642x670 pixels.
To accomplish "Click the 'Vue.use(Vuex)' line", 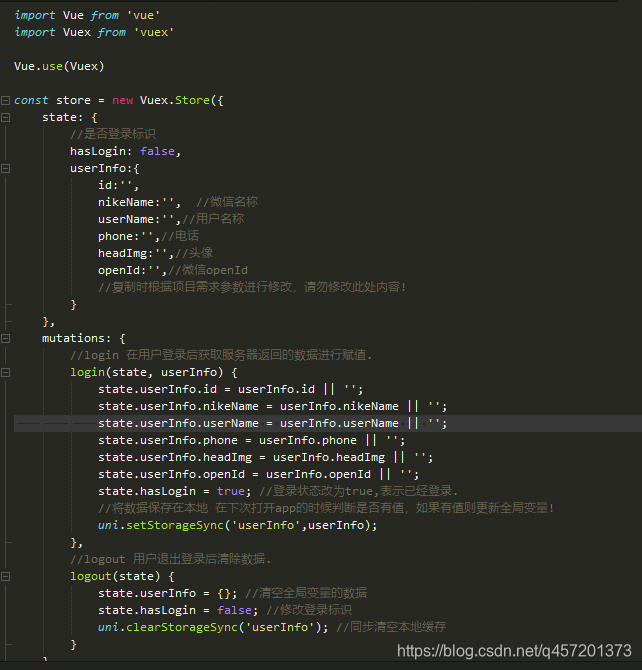I will click(x=59, y=66).
